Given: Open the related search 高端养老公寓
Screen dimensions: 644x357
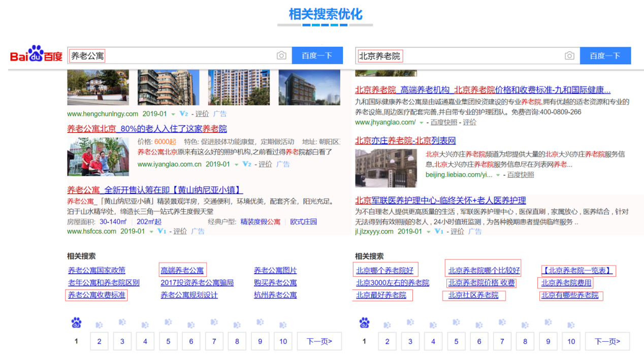Looking at the screenshot, I should [182, 270].
